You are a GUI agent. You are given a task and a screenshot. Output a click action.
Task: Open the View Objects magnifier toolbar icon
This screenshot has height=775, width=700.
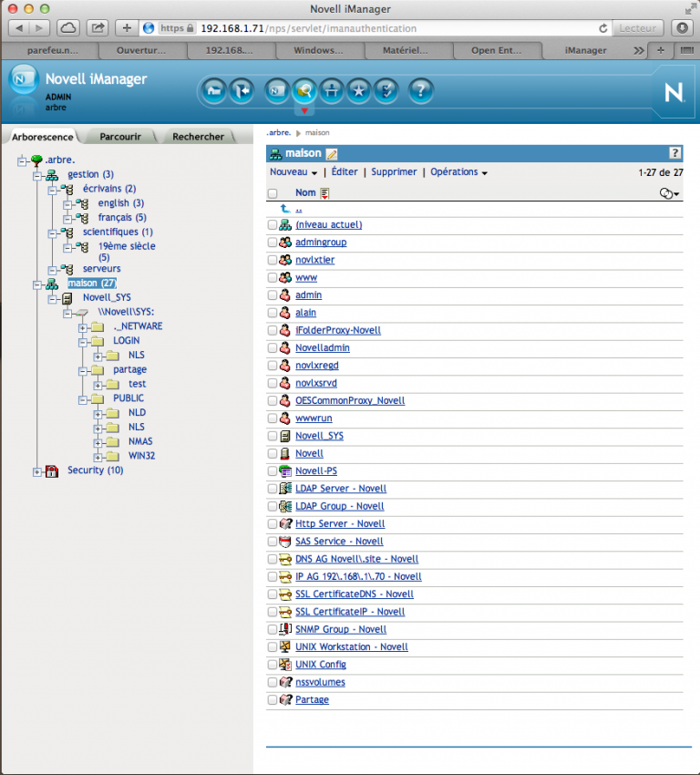(x=304, y=91)
